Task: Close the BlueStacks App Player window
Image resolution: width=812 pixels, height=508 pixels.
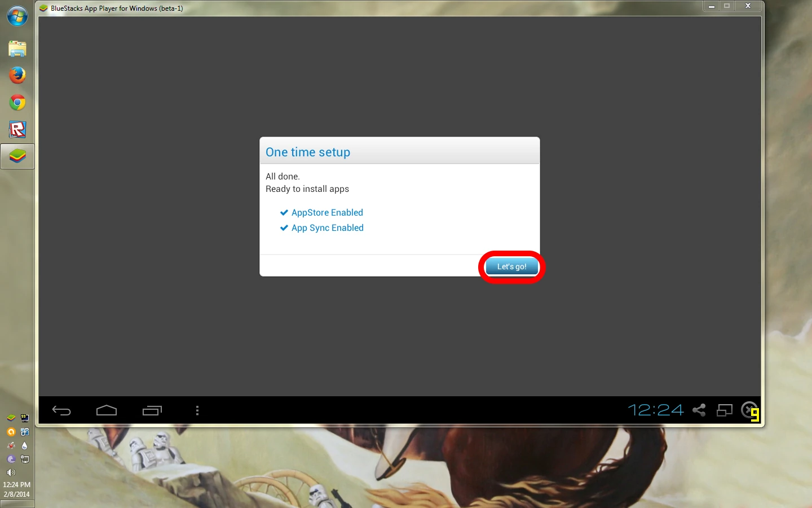Action: click(748, 6)
